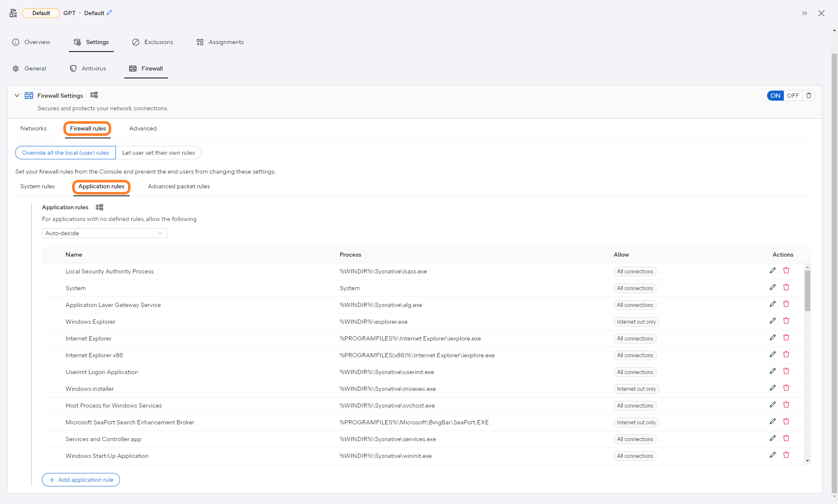Viewport: 838px width, 504px height.
Task: Open the Networks sub-tab
Action: pyautogui.click(x=34, y=128)
